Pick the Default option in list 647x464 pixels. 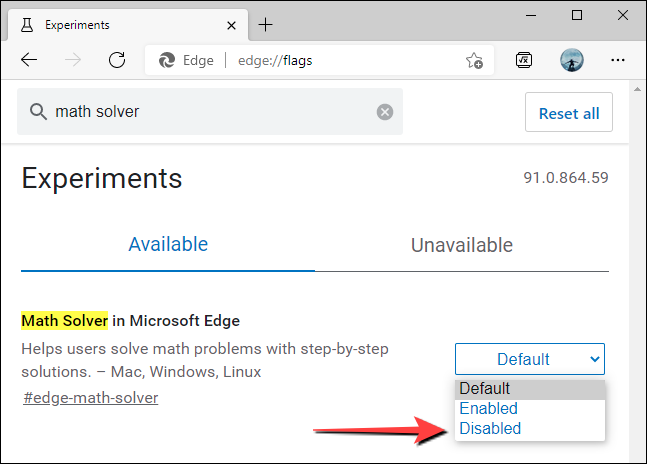tap(485, 388)
